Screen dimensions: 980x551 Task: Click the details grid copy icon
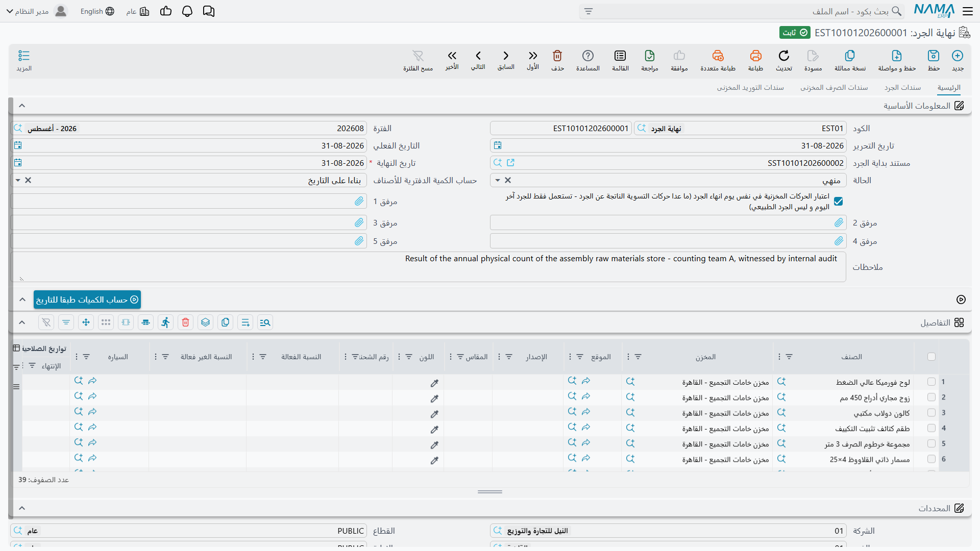[x=226, y=322]
